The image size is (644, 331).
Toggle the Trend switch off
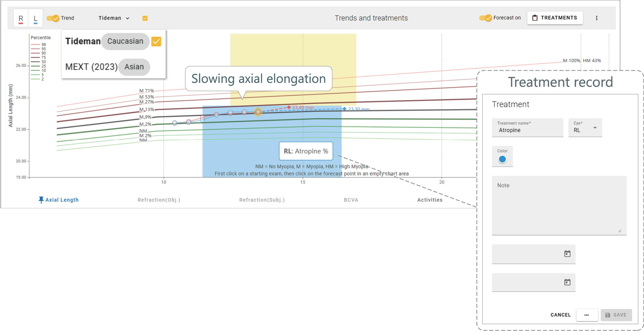pos(53,18)
